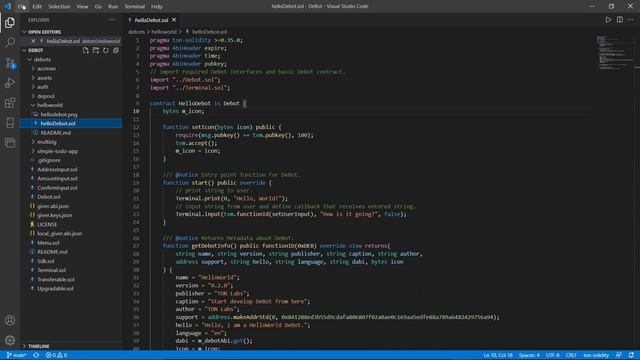The width and height of the screenshot is (640, 360).
Task: Open the unlabeled view above the Accounts icon
Action: pos(10,142)
